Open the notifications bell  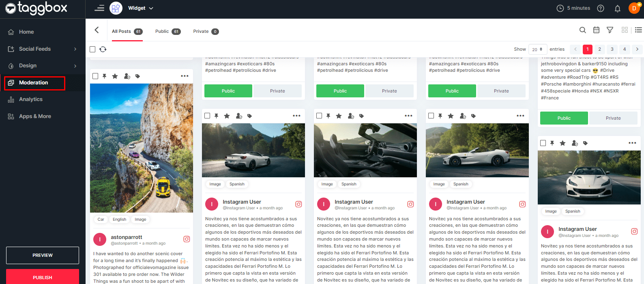[x=617, y=9]
